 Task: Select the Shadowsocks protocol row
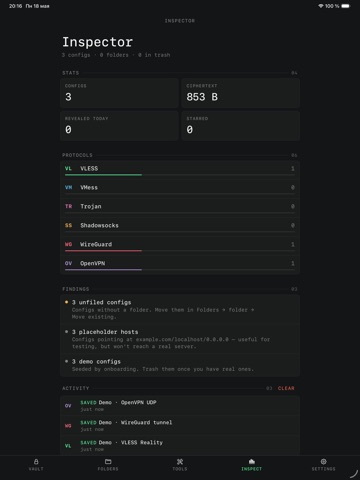pyautogui.click(x=180, y=226)
